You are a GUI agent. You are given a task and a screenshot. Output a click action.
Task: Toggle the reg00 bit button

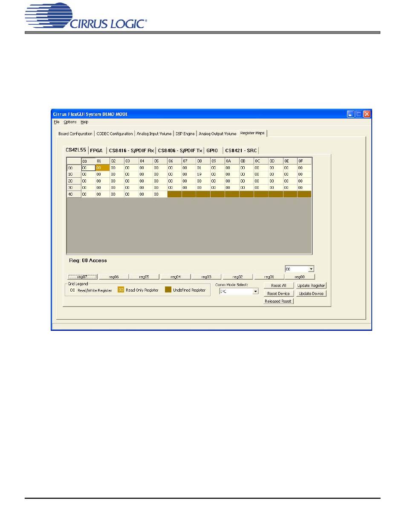pos(300,277)
